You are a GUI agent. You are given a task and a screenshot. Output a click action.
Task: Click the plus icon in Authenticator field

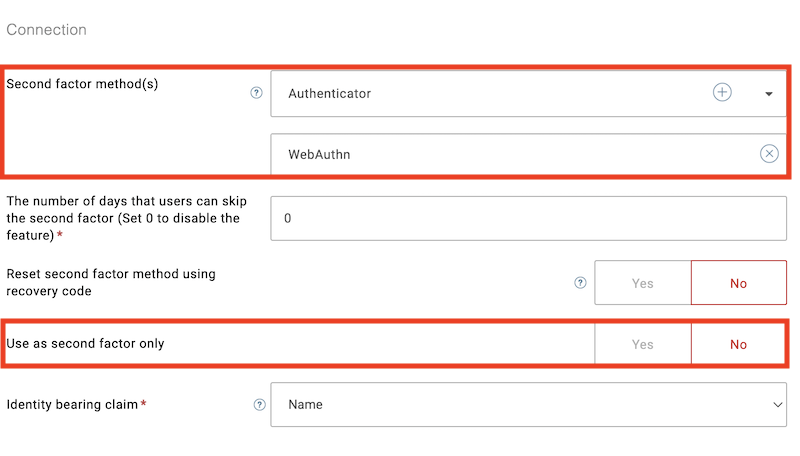(x=722, y=92)
